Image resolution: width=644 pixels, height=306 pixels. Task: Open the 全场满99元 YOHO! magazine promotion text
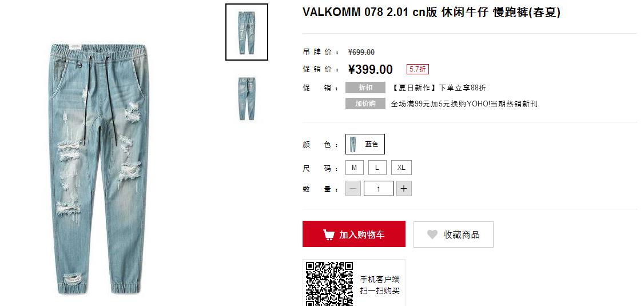point(464,104)
